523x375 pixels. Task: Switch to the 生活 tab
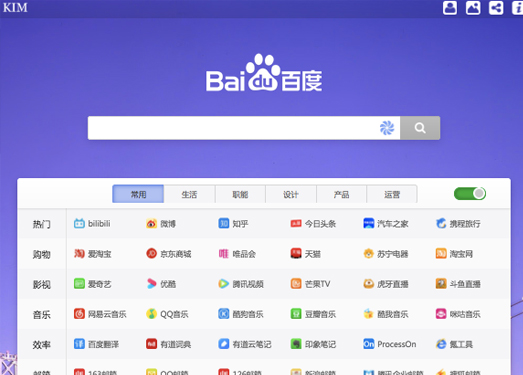(189, 194)
